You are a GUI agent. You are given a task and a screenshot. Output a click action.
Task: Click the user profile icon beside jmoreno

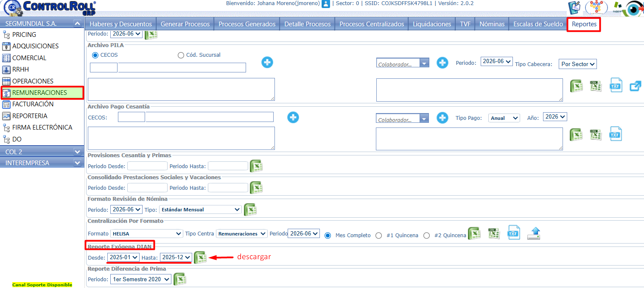click(325, 4)
